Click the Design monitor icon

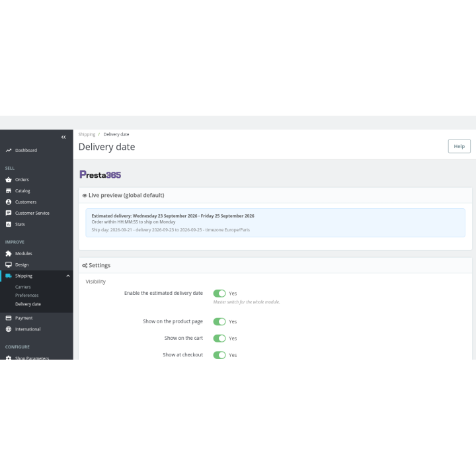pos(9,264)
